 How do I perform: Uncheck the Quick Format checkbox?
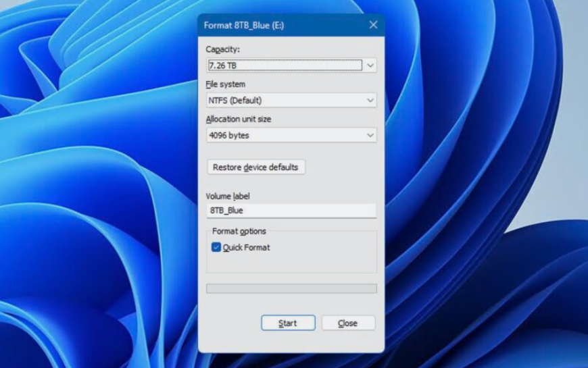tap(216, 247)
